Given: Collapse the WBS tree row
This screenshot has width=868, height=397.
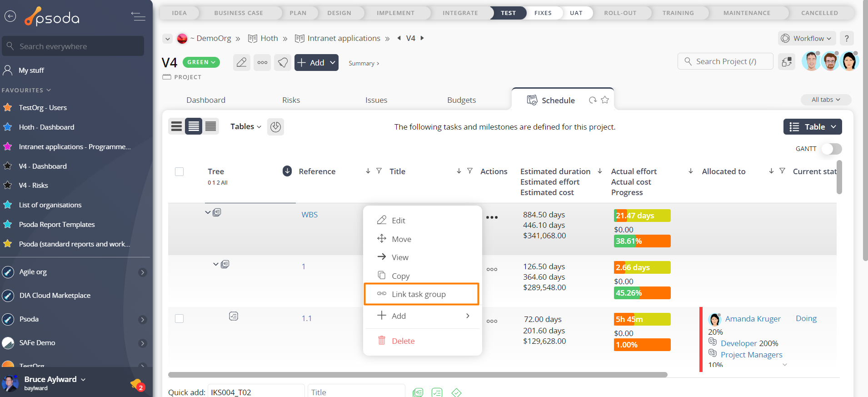Looking at the screenshot, I should point(208,212).
